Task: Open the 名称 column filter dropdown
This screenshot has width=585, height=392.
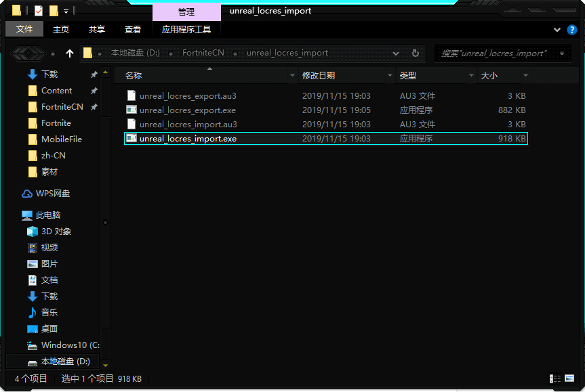Action: [292, 76]
